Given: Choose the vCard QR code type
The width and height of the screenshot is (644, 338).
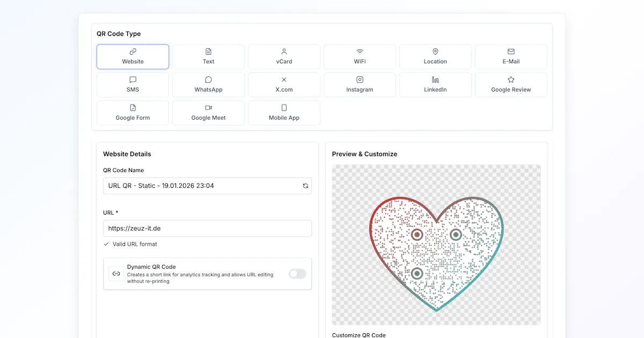Looking at the screenshot, I should [284, 56].
